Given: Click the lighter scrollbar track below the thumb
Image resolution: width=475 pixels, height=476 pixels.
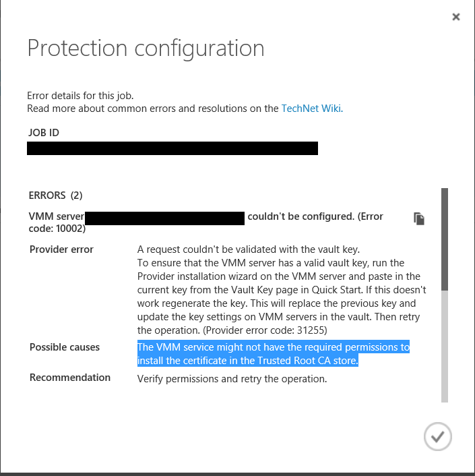Looking at the screenshot, I should click(444, 344).
